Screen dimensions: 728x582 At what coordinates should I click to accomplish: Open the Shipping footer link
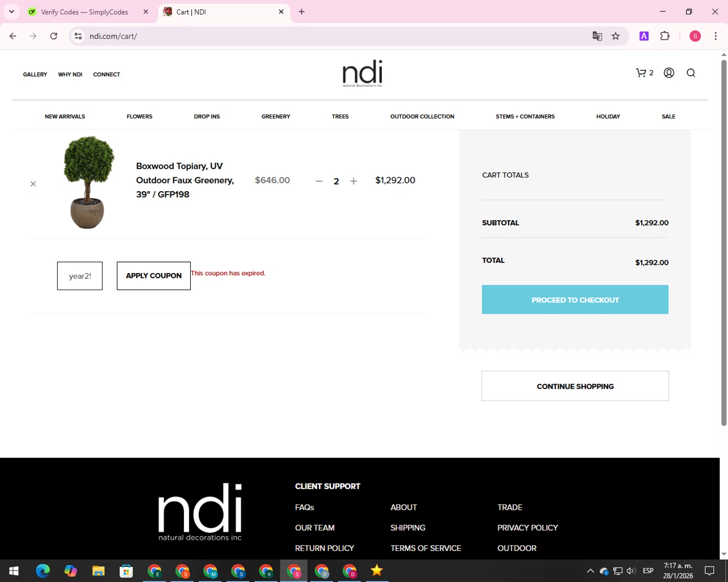pos(408,528)
